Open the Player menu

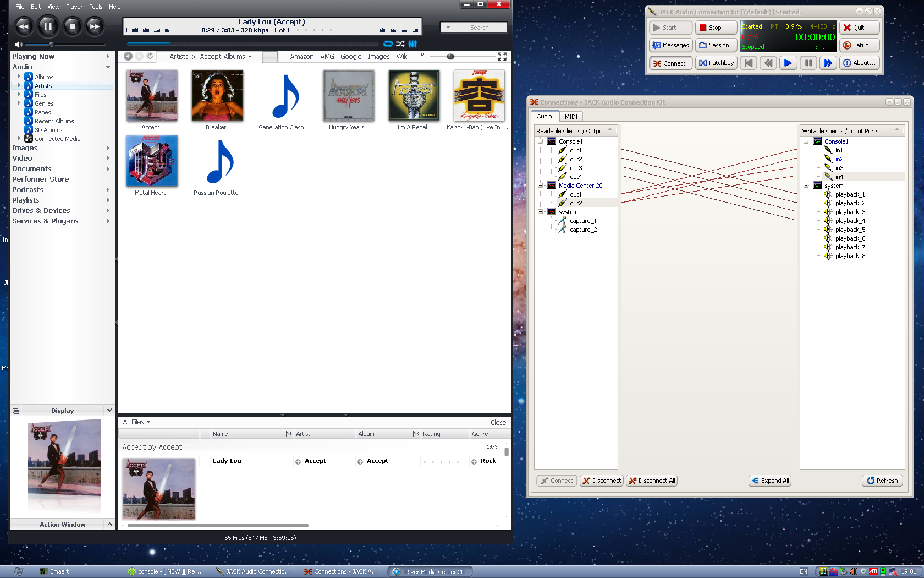[74, 7]
